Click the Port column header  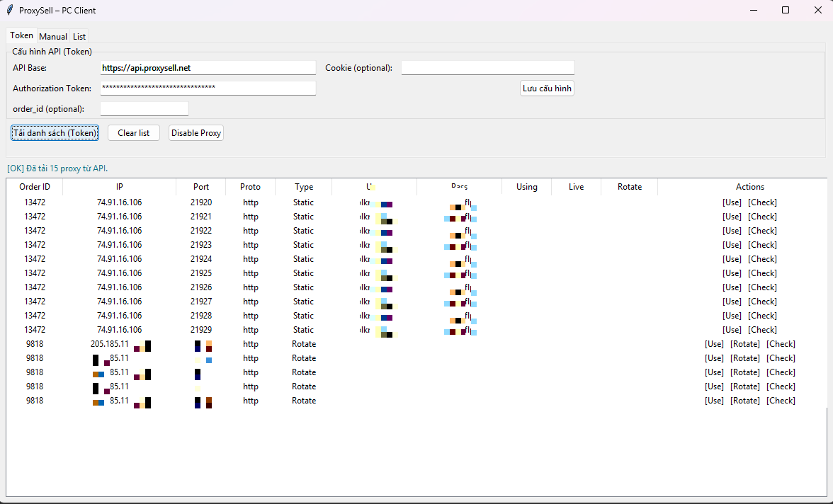[200, 186]
